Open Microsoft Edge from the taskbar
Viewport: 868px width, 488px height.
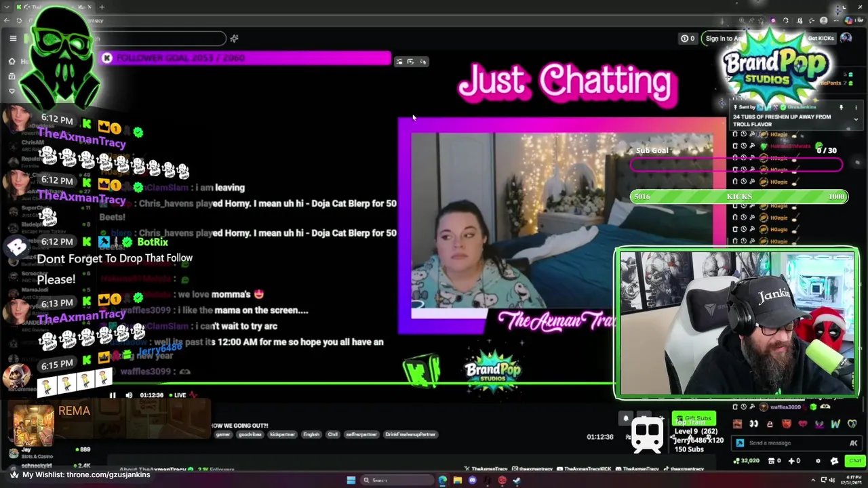443,481
